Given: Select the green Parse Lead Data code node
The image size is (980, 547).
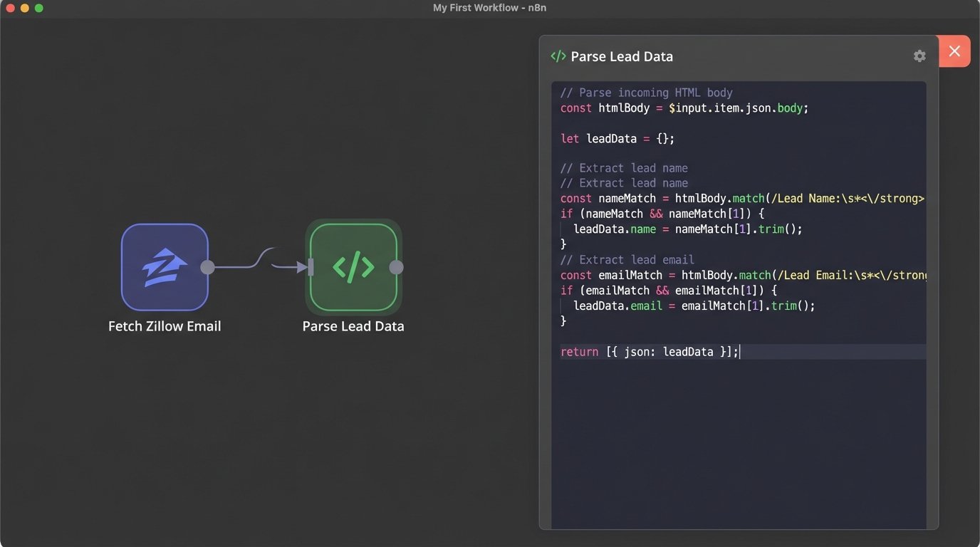Looking at the screenshot, I should (353, 267).
